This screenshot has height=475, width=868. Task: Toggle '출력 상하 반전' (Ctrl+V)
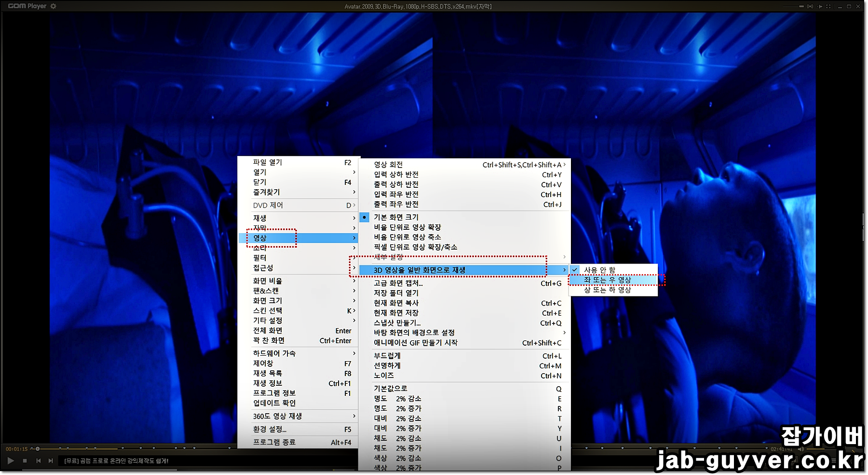coord(464,184)
